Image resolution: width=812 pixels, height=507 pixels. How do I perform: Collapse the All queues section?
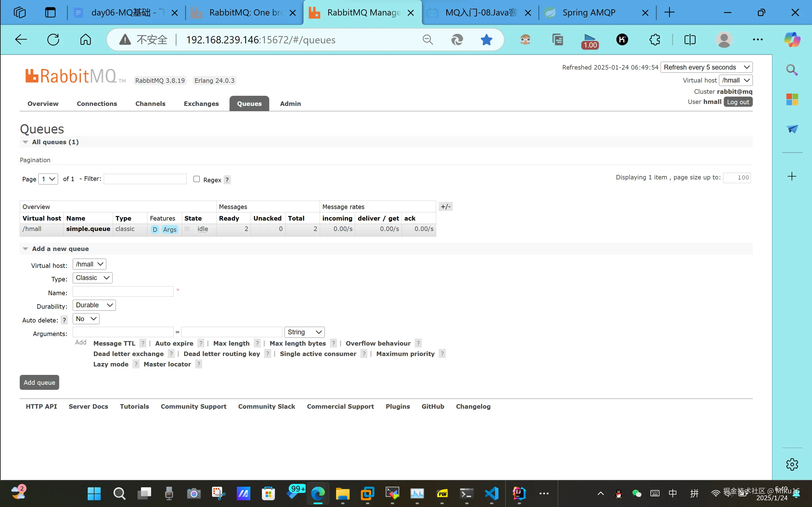tap(25, 142)
